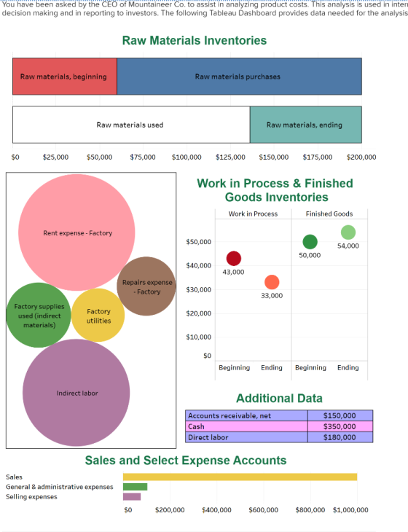Click the $50,000 inventory axis label

[x=198, y=242]
